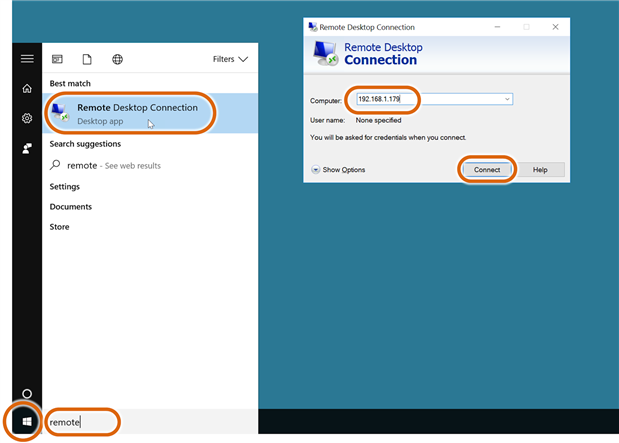Filter search results by Documents icon

coord(87,59)
